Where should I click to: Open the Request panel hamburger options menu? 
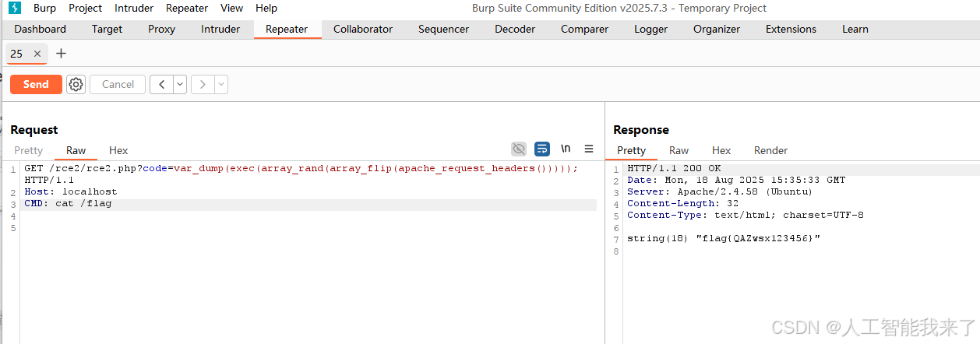(x=589, y=149)
